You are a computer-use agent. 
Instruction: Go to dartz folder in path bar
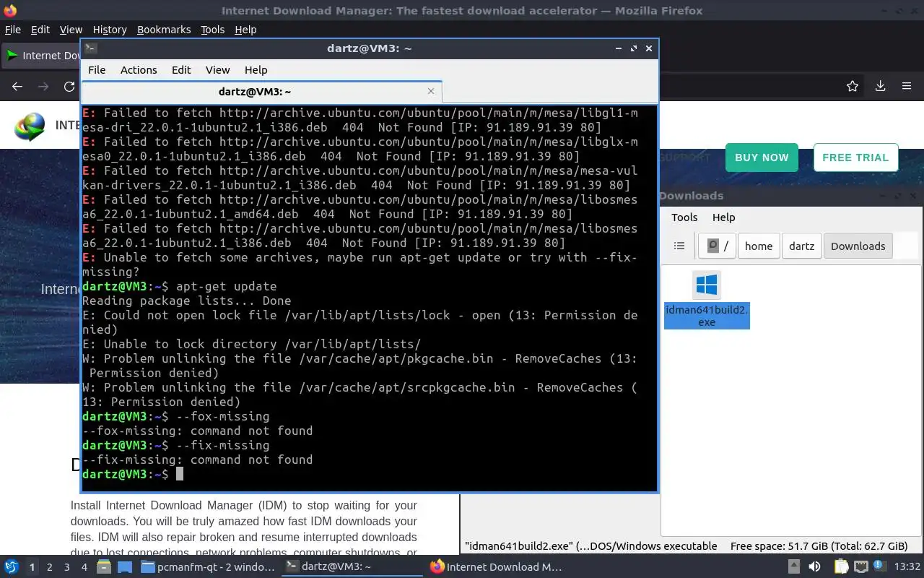pyautogui.click(x=801, y=246)
